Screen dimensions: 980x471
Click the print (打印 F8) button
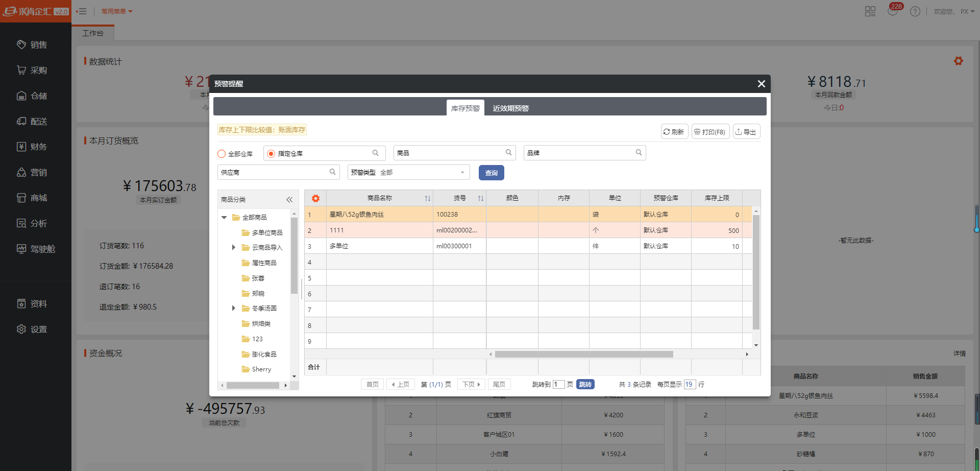(710, 132)
